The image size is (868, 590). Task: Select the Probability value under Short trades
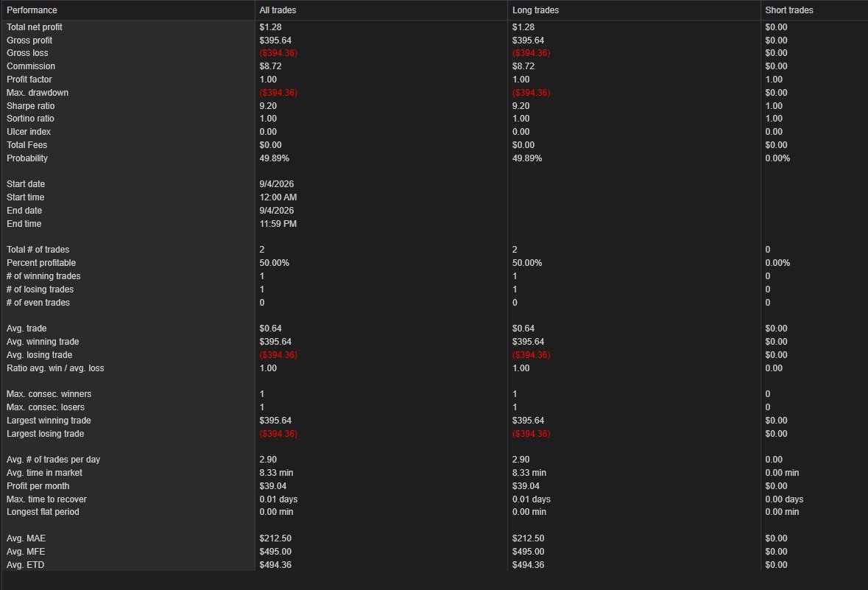coord(777,158)
